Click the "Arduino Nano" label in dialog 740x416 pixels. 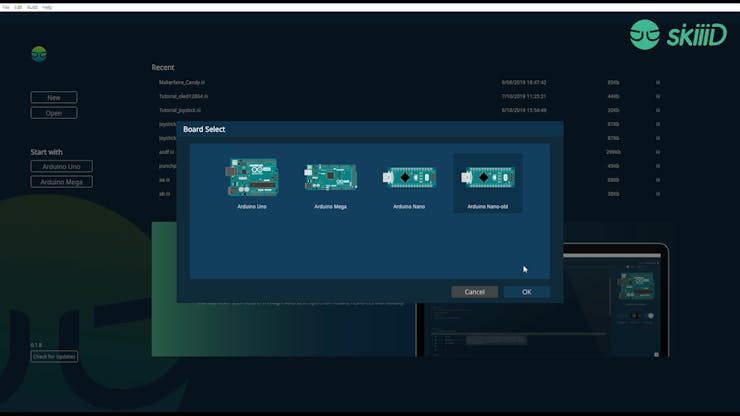coord(409,207)
